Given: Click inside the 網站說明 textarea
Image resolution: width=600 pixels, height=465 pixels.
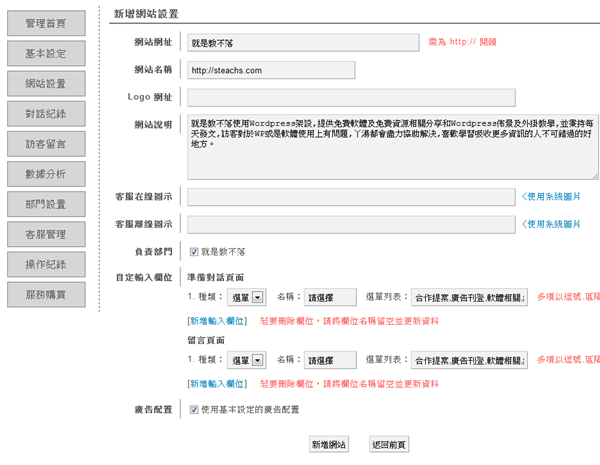Looking at the screenshot, I should pyautogui.click(x=393, y=147).
